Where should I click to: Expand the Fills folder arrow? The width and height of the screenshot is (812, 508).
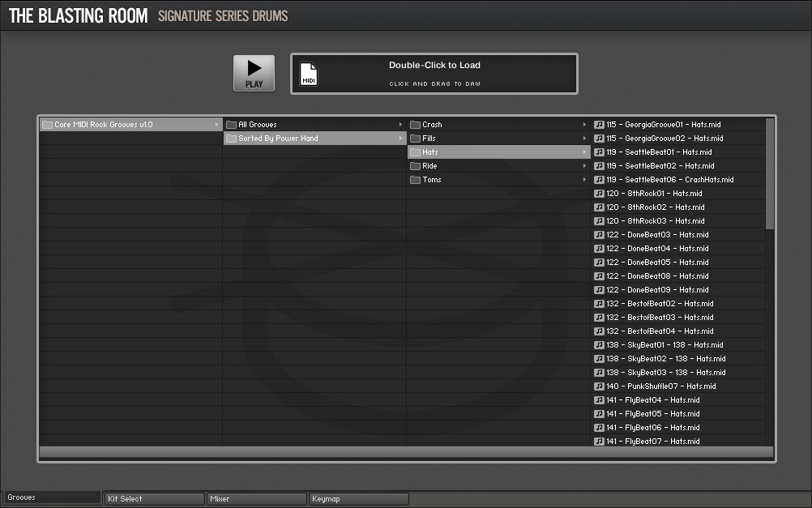click(584, 139)
